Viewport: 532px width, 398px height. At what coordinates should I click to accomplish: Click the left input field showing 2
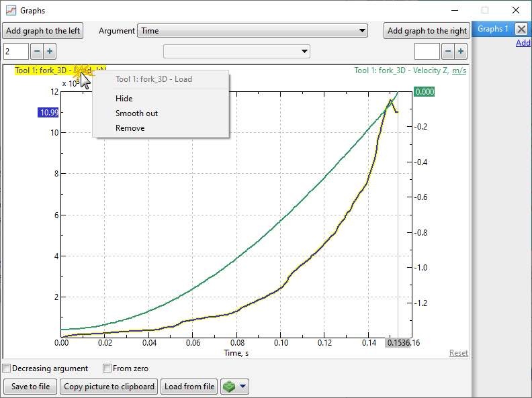click(x=15, y=52)
